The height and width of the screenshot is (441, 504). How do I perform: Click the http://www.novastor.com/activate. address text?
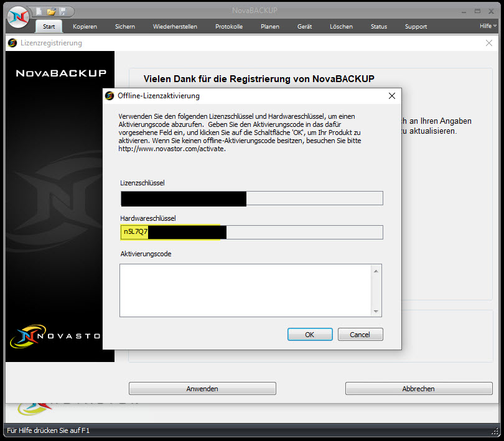tap(172, 149)
